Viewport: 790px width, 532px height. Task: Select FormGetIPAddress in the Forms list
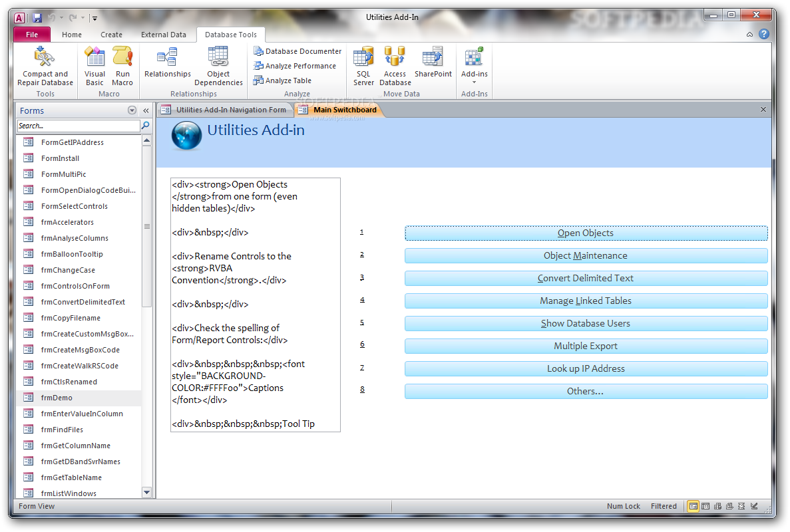(79, 142)
